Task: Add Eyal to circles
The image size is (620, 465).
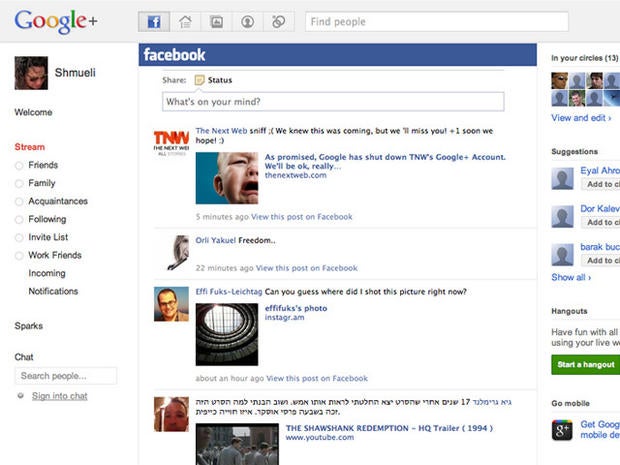Action: (x=600, y=184)
